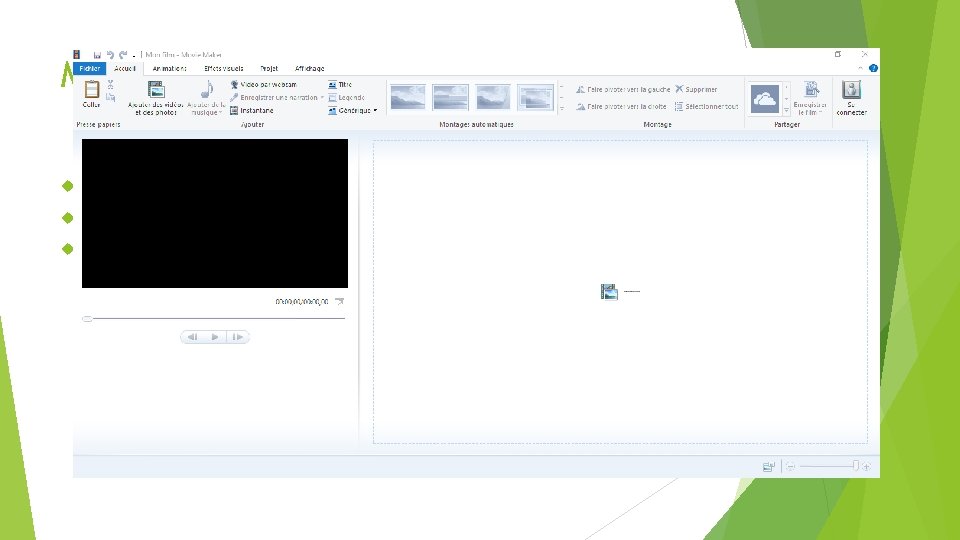Click the Movie Maker app icon in title bar
The height and width of the screenshot is (540, 960).
point(77,54)
